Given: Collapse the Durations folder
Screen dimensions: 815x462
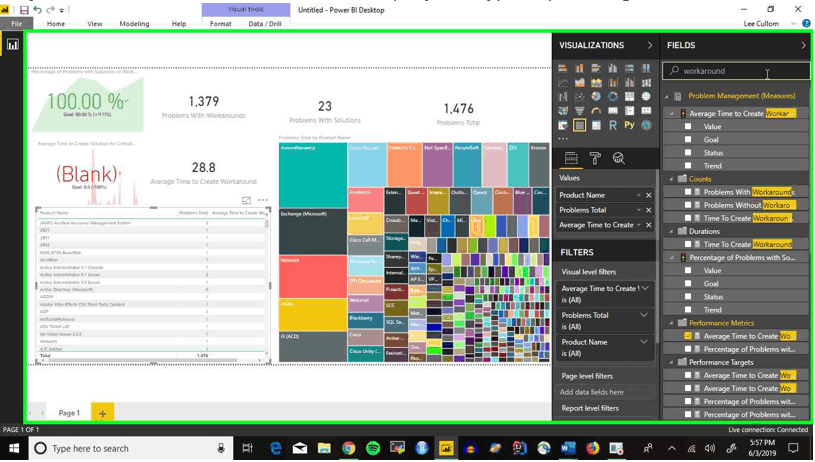Looking at the screenshot, I should [671, 231].
